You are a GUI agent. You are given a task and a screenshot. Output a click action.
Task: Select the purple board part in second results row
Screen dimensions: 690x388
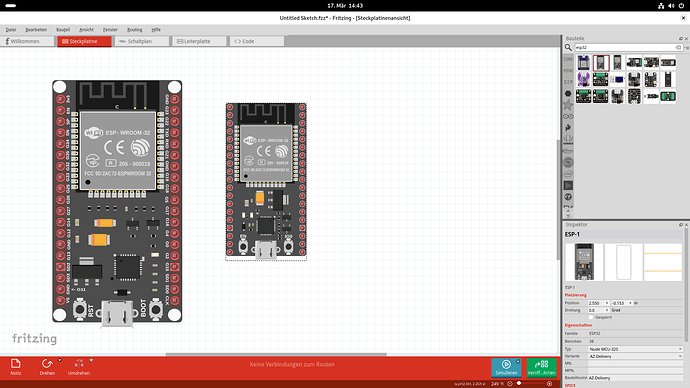pos(584,80)
